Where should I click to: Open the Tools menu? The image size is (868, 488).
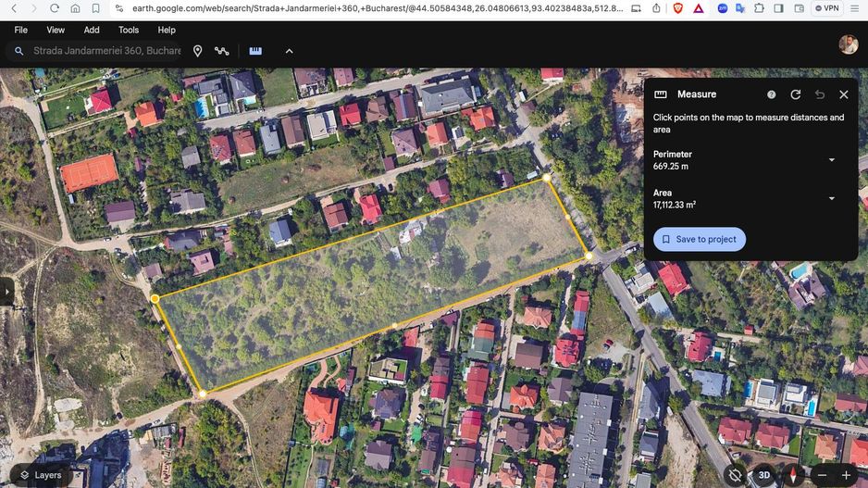click(x=129, y=30)
